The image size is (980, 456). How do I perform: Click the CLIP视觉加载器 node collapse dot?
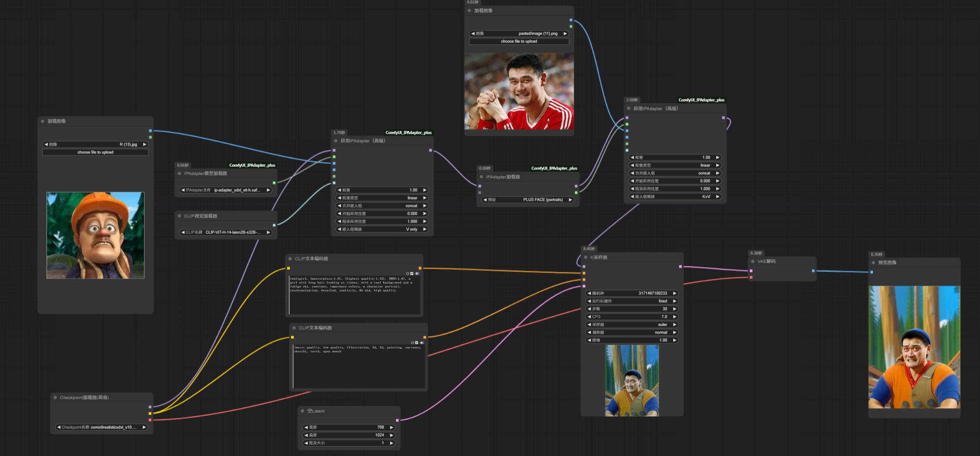pyautogui.click(x=179, y=216)
